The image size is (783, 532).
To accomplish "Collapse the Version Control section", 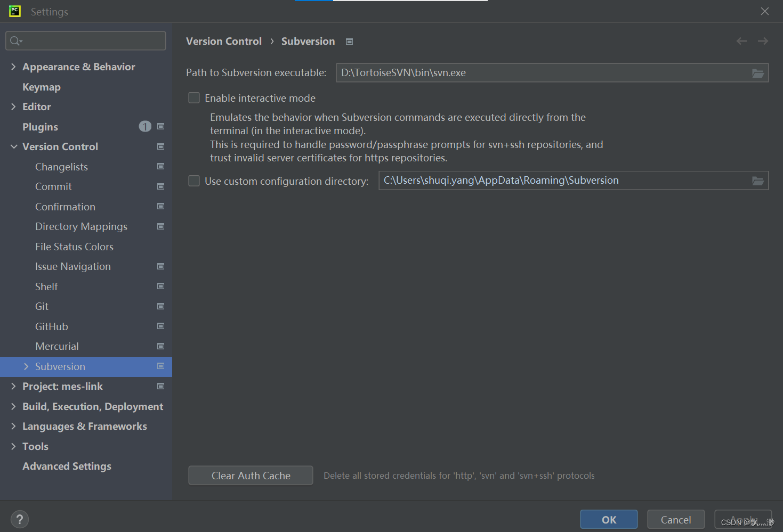I will tap(13, 146).
